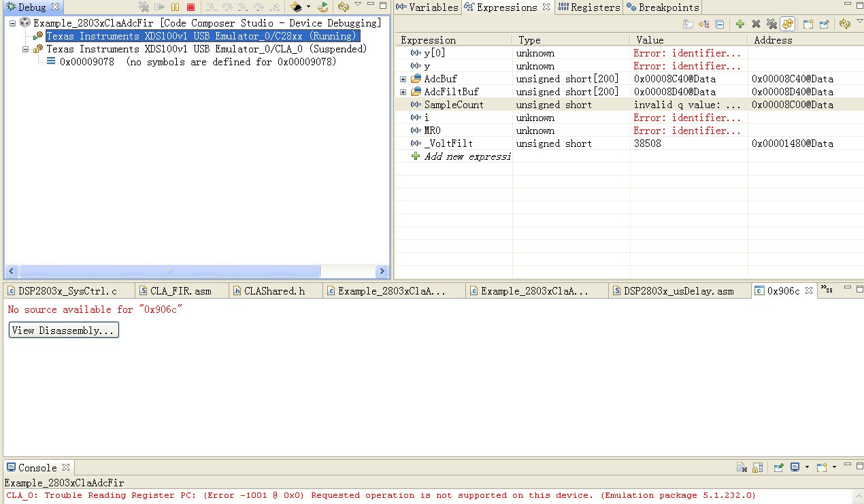Toggle Show Type Names in Expressions toolbar

pyautogui.click(x=688, y=24)
